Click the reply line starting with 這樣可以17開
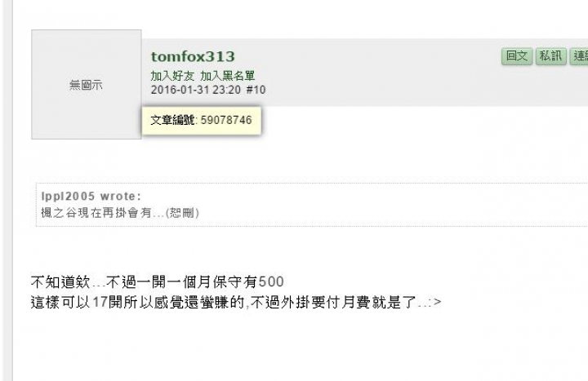Screen dimensions: 588x381 pyautogui.click(x=236, y=302)
